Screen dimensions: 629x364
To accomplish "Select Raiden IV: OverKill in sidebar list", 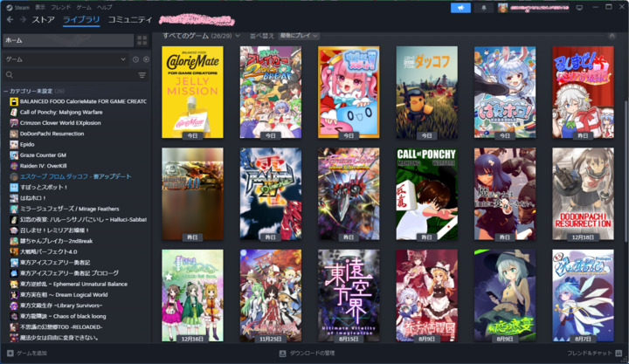I will [x=38, y=166].
